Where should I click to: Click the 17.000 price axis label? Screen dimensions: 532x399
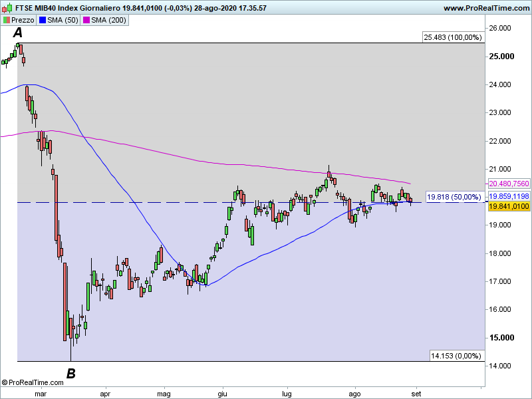(x=500, y=281)
